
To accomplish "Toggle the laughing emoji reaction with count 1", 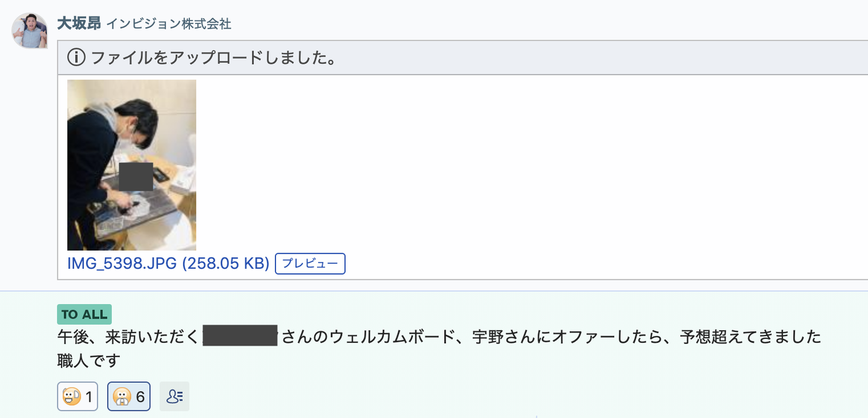I will tap(78, 396).
